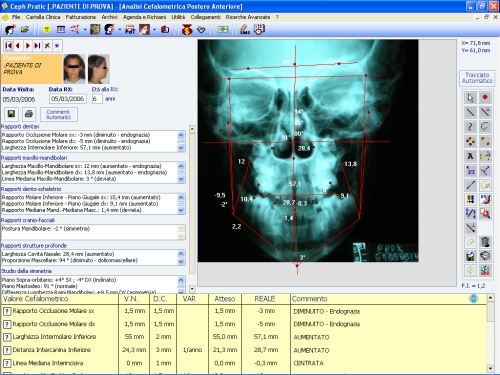Viewport: 500px width, 375px height.
Task: Open help for Distanza Intercanina Inferiore
Action: [7, 350]
